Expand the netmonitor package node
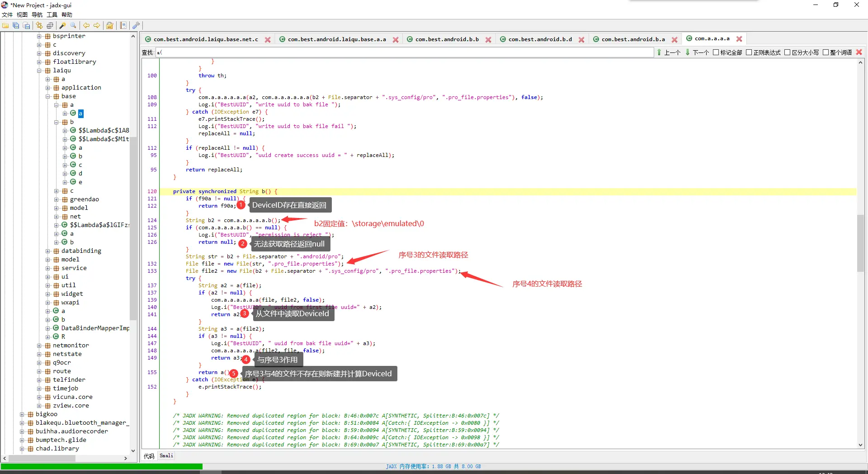The image size is (868, 474). point(39,346)
